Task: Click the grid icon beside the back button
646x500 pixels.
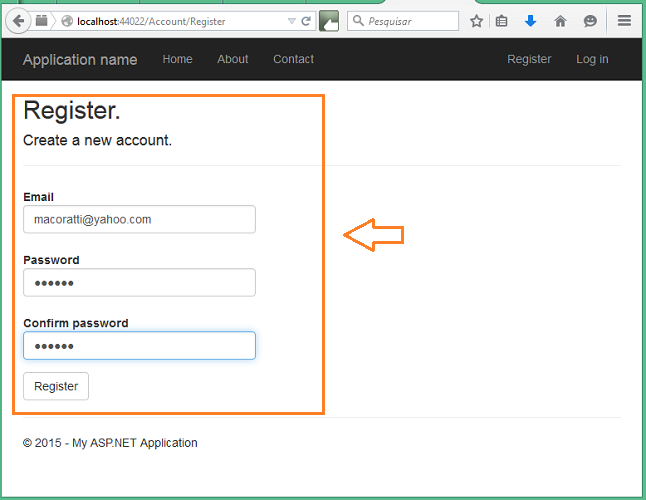Action: coord(42,20)
